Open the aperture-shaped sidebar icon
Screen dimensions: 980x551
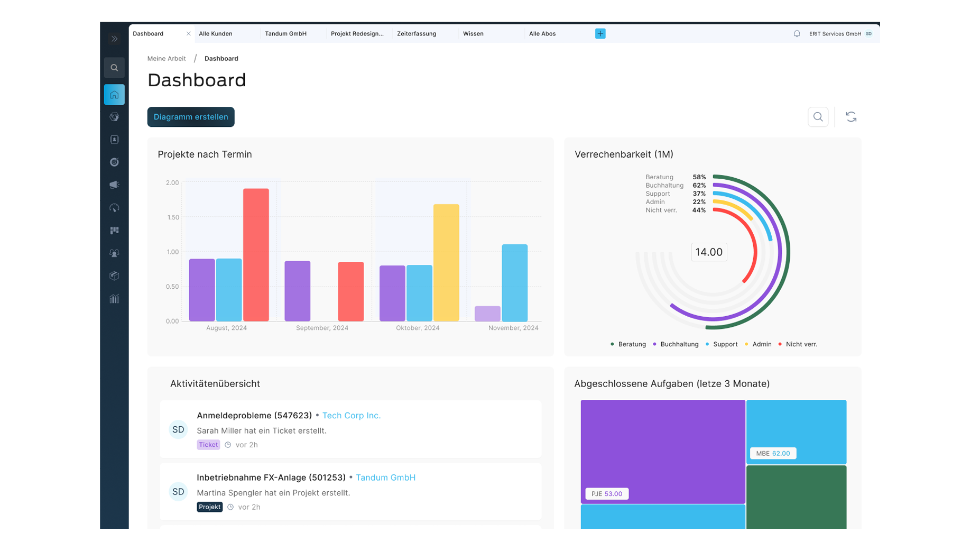point(114,117)
